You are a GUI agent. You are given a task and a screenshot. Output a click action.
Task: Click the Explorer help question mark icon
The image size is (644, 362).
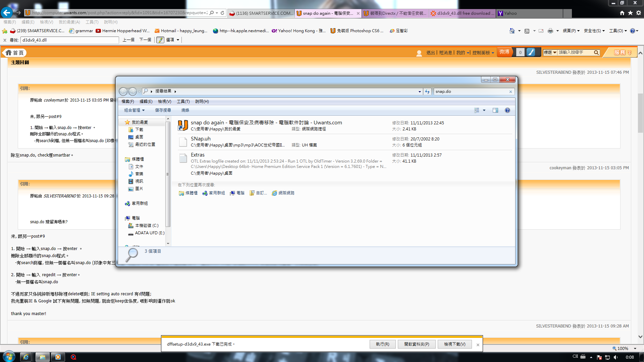click(507, 110)
